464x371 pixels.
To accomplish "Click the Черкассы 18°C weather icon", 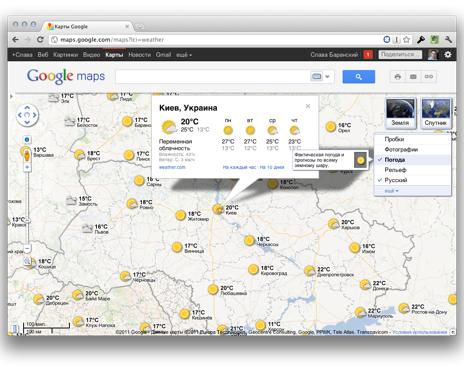I will tap(249, 240).
